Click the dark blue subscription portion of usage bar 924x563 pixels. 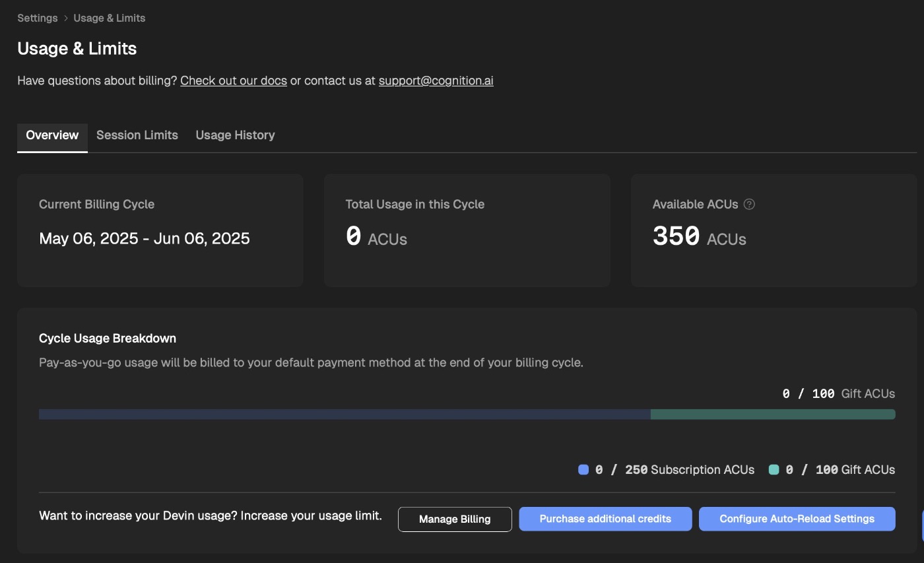345,414
